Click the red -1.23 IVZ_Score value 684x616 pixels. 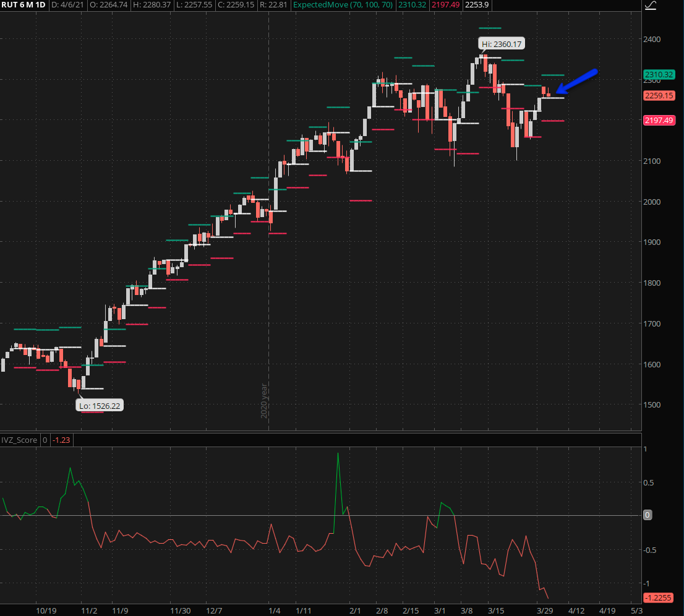(x=60, y=440)
